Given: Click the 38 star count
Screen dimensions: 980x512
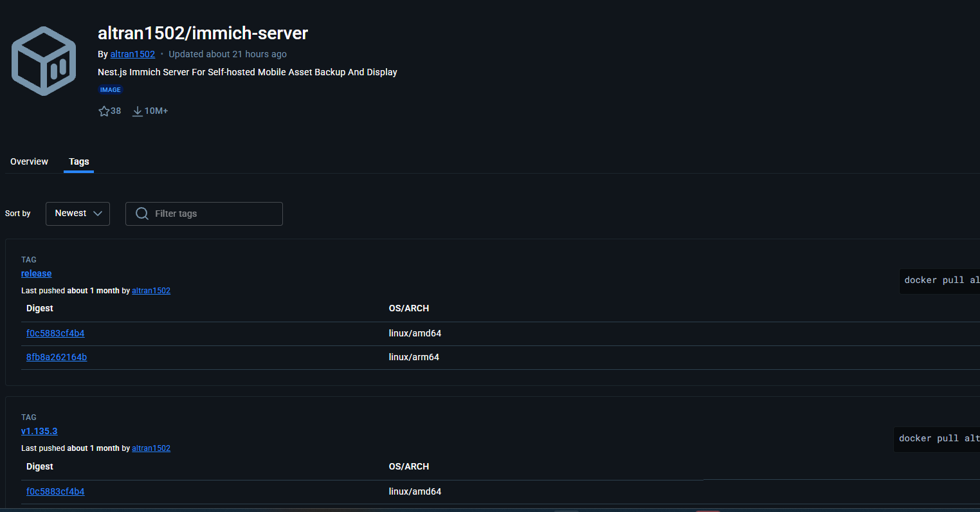Looking at the screenshot, I should tap(116, 111).
